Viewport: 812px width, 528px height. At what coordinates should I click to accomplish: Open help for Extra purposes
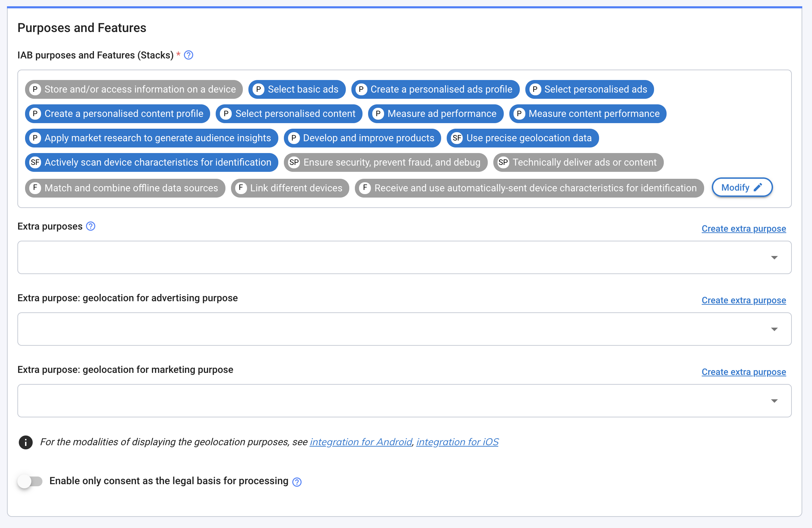coord(90,226)
